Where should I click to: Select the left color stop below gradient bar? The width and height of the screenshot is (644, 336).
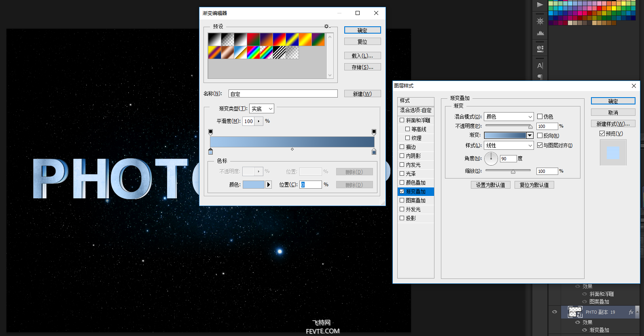(210, 151)
